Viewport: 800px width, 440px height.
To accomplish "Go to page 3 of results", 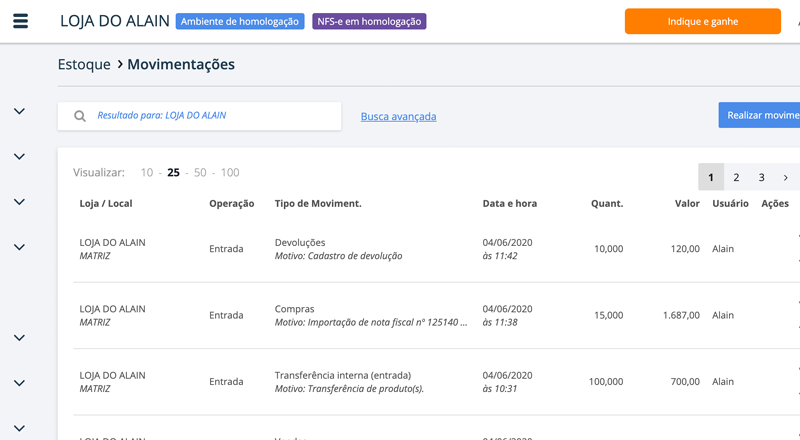I will [x=761, y=177].
